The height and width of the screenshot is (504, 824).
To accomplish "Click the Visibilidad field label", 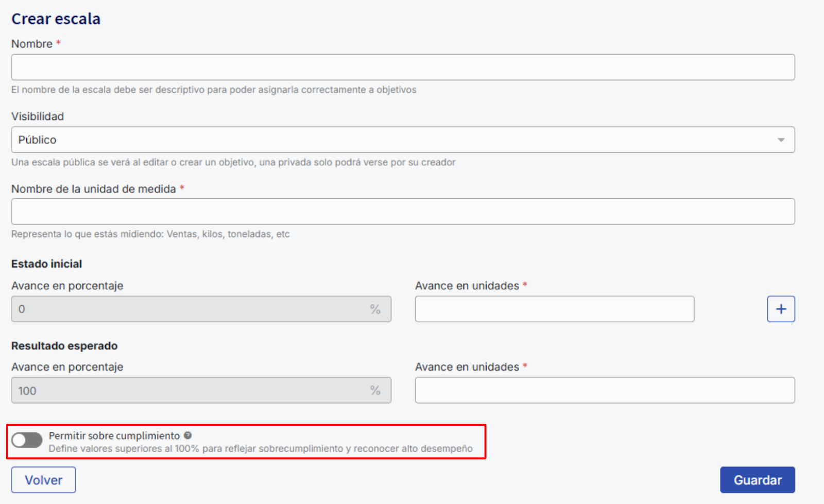I will pos(38,116).
